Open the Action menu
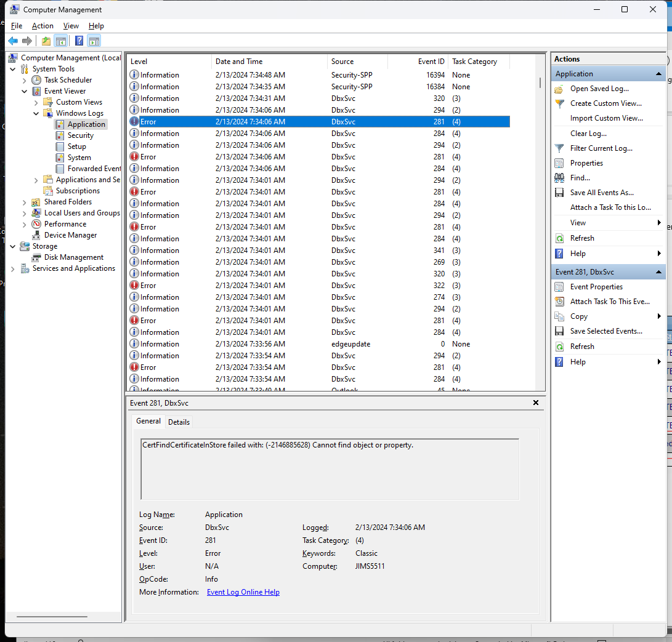The width and height of the screenshot is (672, 642). click(43, 26)
